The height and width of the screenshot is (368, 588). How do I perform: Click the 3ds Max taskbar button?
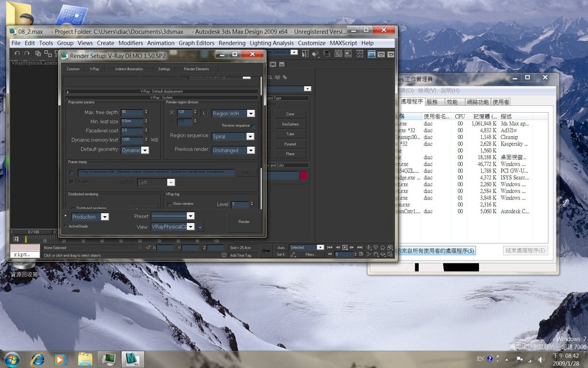point(133,360)
